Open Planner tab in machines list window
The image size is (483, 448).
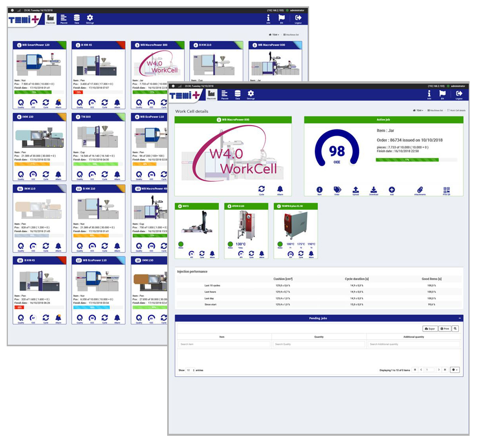click(x=63, y=19)
